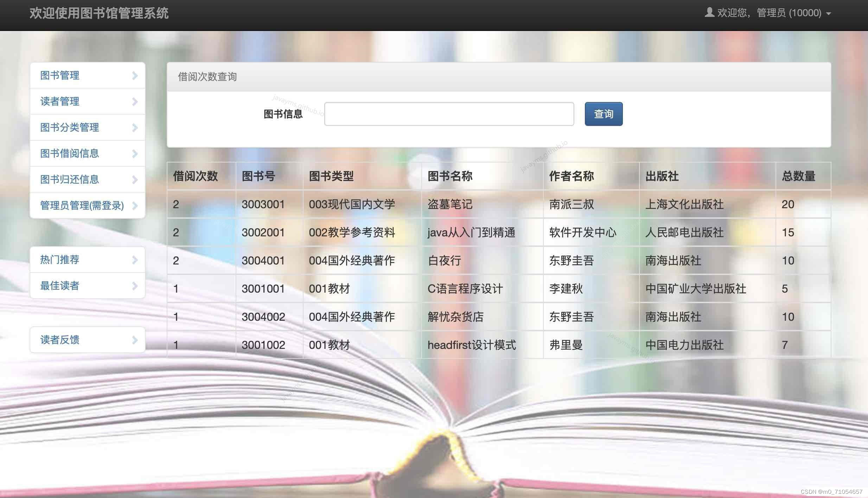Click chevron arrow next to 图书借阅信息
Screen dimensions: 868x498
pos(135,154)
